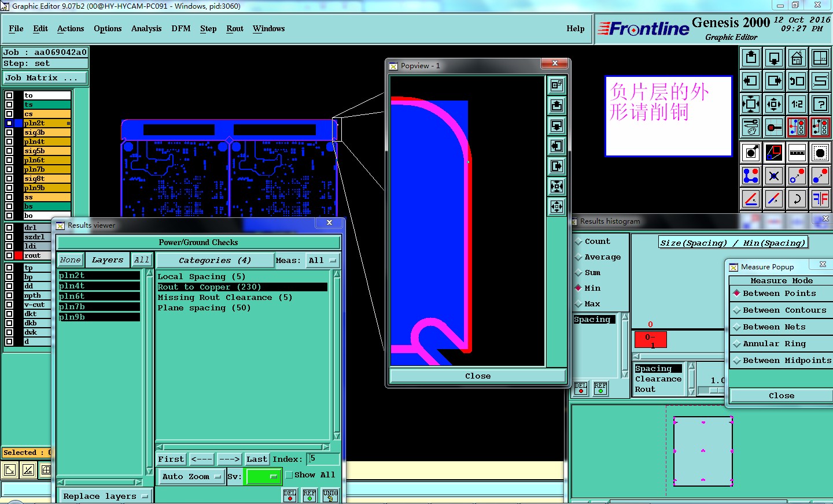Screen dimensions: 833x504
Task: Click the First result button
Action: (171, 459)
